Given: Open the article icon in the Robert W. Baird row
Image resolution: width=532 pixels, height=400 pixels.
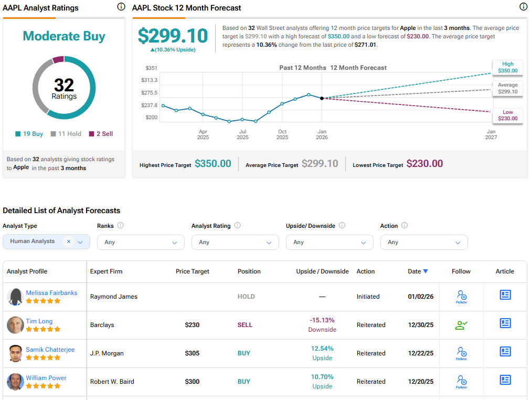Looking at the screenshot, I should (x=505, y=380).
